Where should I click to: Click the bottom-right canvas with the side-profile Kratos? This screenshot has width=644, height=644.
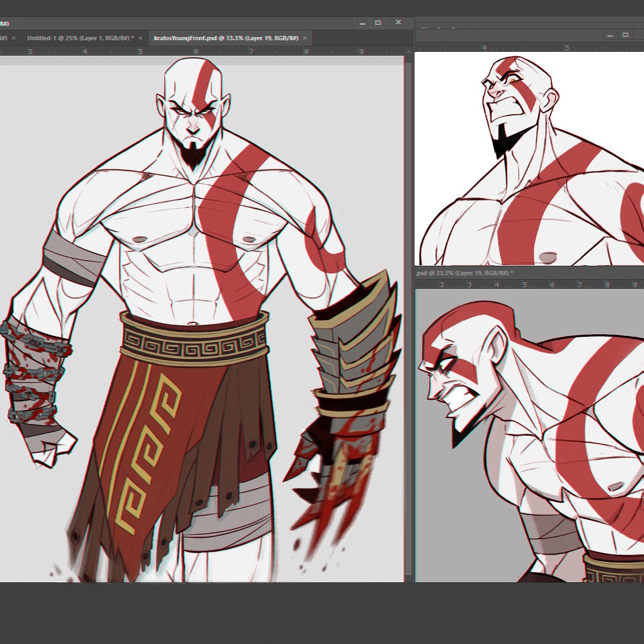click(x=530, y=436)
